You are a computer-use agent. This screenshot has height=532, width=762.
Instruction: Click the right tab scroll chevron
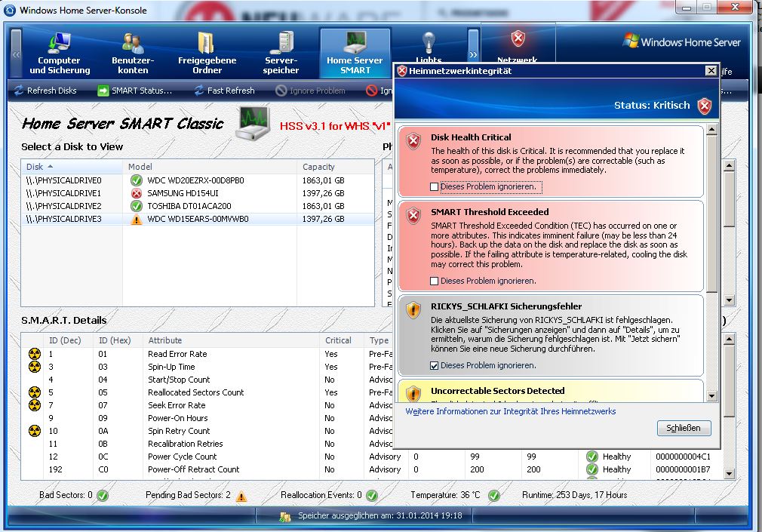tap(473, 54)
